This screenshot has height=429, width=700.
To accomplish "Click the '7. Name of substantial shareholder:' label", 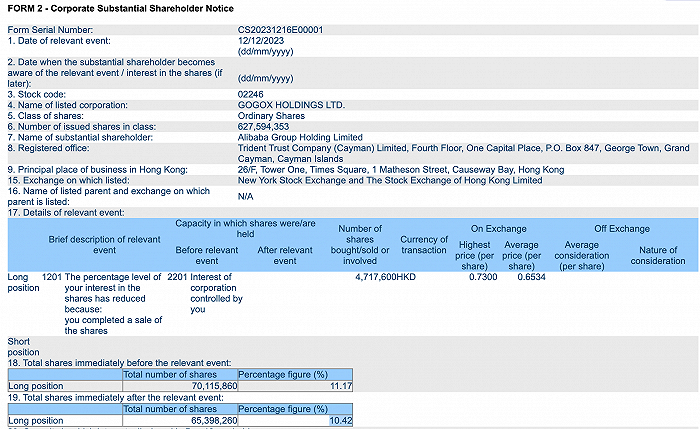I will 80,137.
